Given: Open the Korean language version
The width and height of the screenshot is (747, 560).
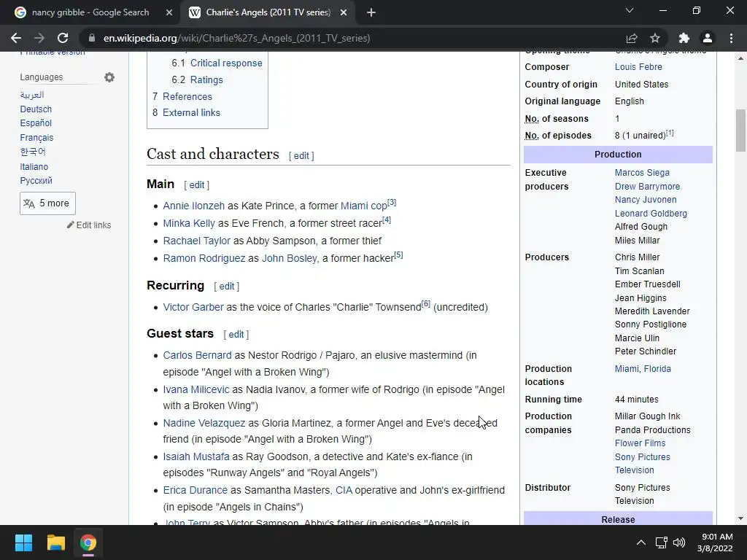Looking at the screenshot, I should pos(33,152).
